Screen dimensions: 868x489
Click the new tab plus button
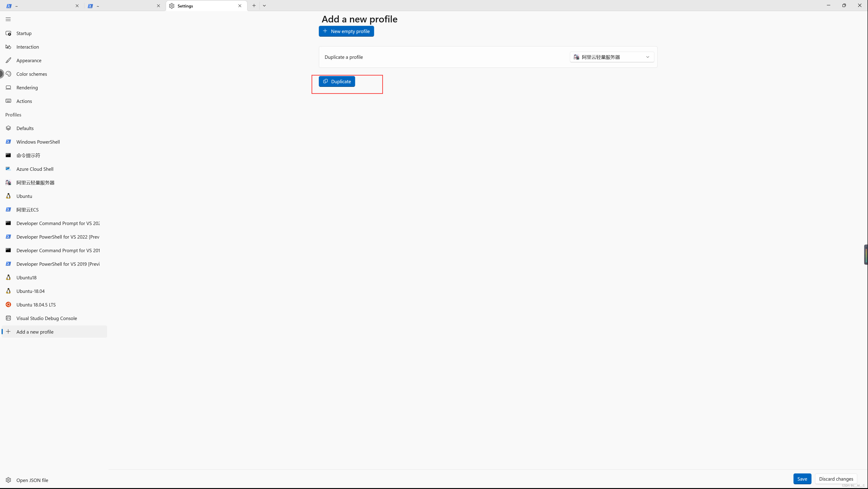(x=254, y=6)
